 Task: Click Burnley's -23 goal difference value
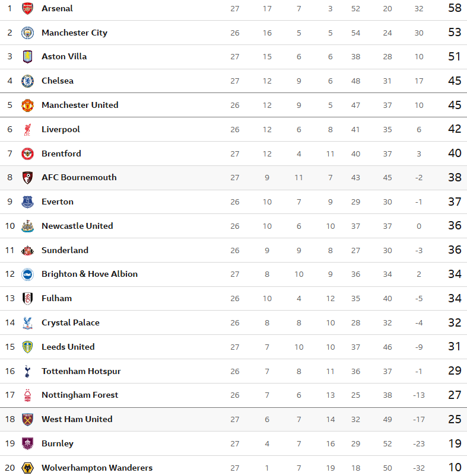click(x=418, y=443)
